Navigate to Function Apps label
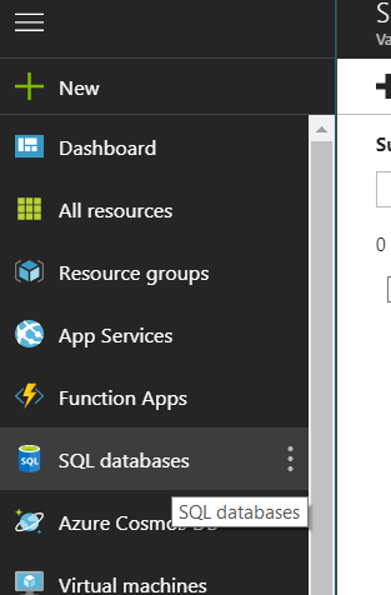Screen dimensions: 391x595 tap(123, 399)
